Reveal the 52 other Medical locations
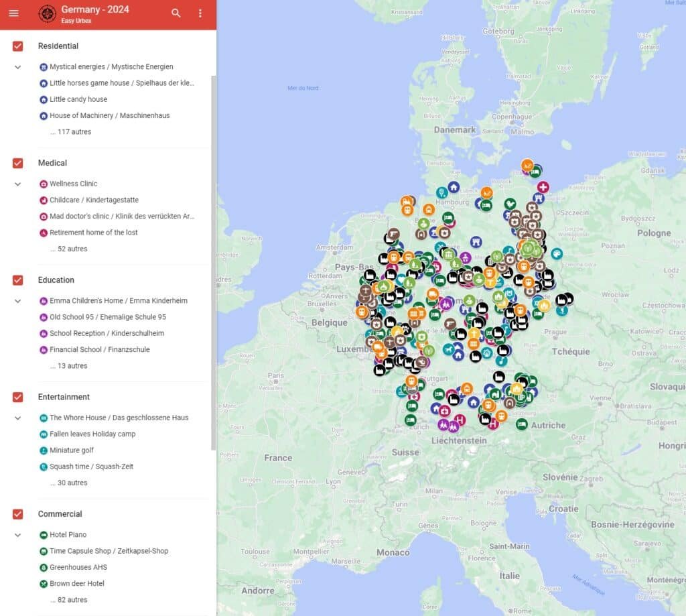Screen dimensions: 686x616 69,249
